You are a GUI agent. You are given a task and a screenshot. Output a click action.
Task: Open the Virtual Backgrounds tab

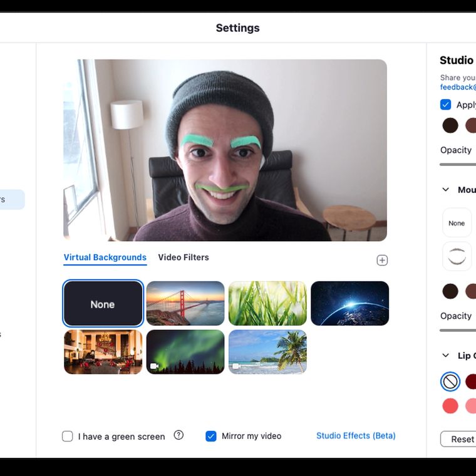(105, 257)
